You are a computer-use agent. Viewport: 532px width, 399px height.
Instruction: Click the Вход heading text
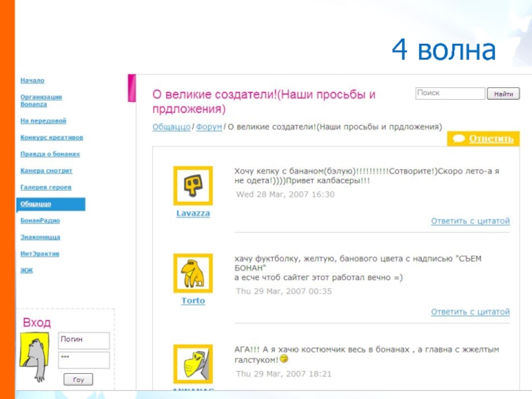37,322
